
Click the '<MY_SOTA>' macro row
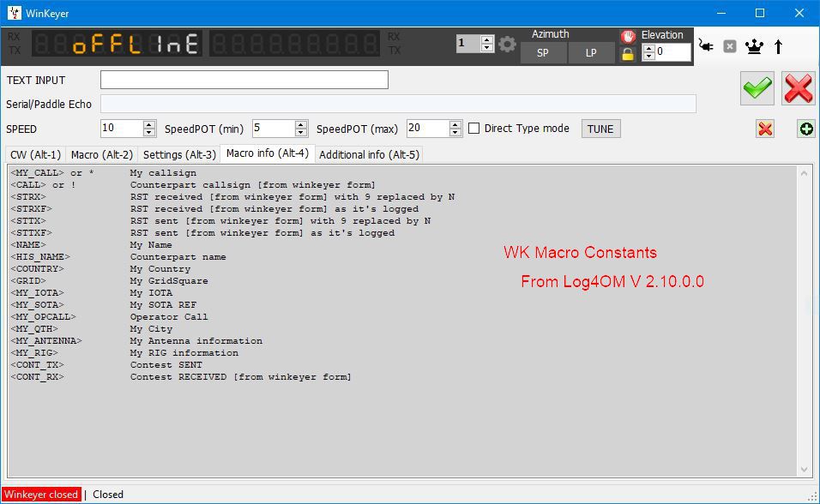[104, 305]
